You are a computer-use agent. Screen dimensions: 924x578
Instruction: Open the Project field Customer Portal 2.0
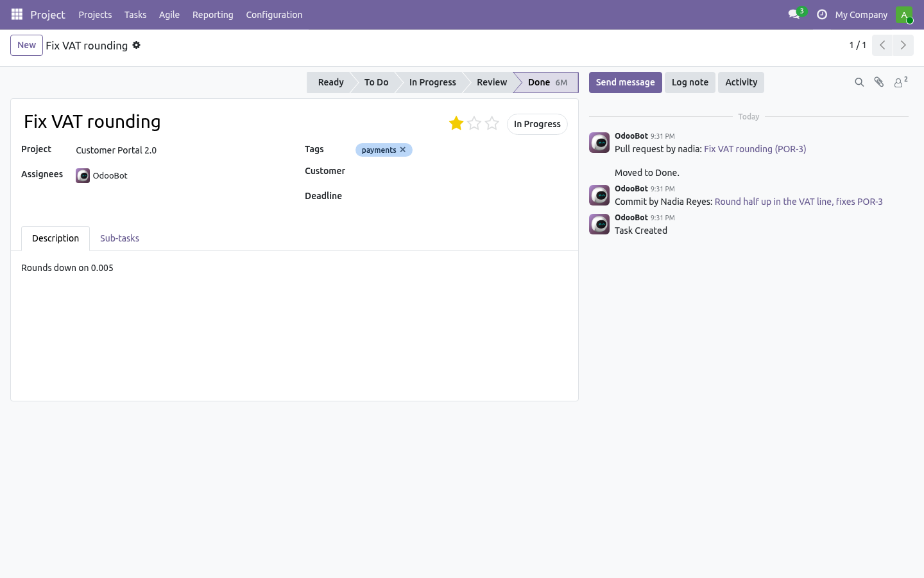(x=116, y=150)
